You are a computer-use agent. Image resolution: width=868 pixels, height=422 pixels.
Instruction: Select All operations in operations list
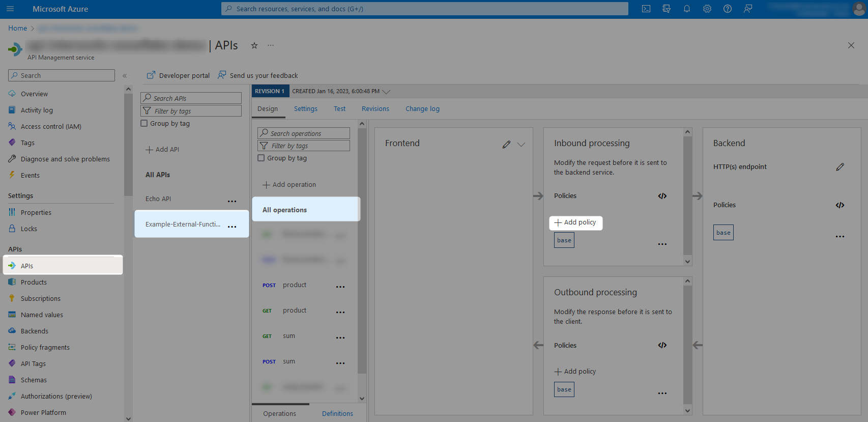pos(306,209)
